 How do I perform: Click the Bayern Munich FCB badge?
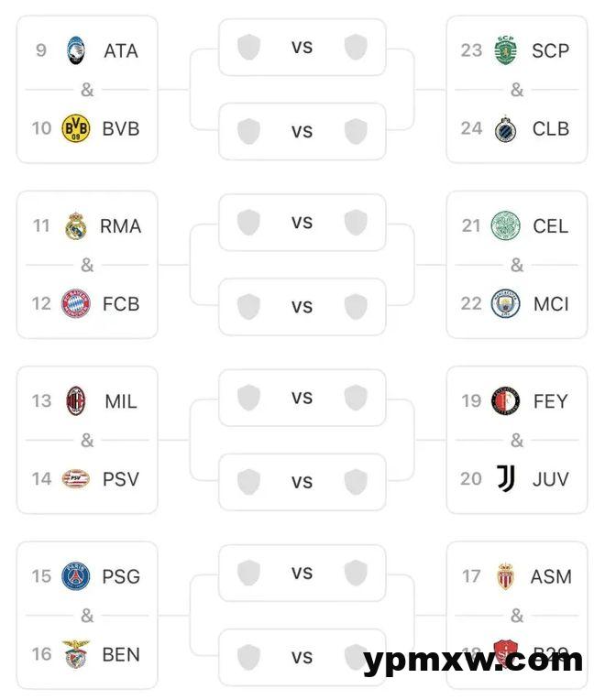coord(76,303)
